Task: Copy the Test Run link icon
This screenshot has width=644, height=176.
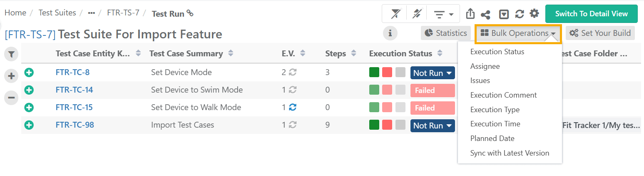Action: [x=190, y=13]
